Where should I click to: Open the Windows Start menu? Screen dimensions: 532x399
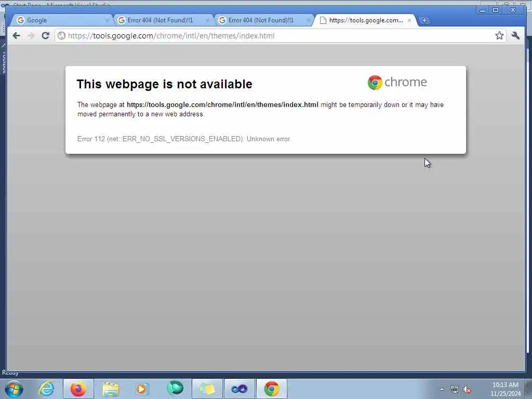[14, 389]
